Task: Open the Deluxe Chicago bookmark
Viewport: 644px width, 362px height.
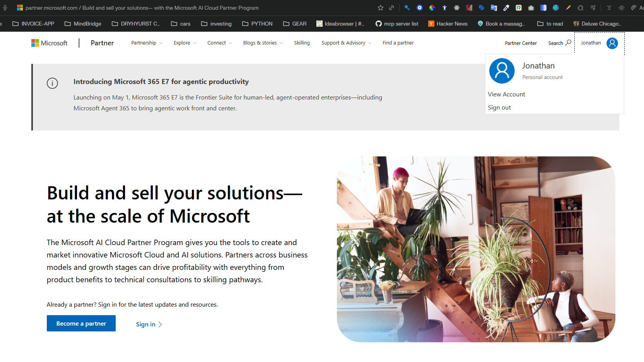Action: click(x=597, y=24)
